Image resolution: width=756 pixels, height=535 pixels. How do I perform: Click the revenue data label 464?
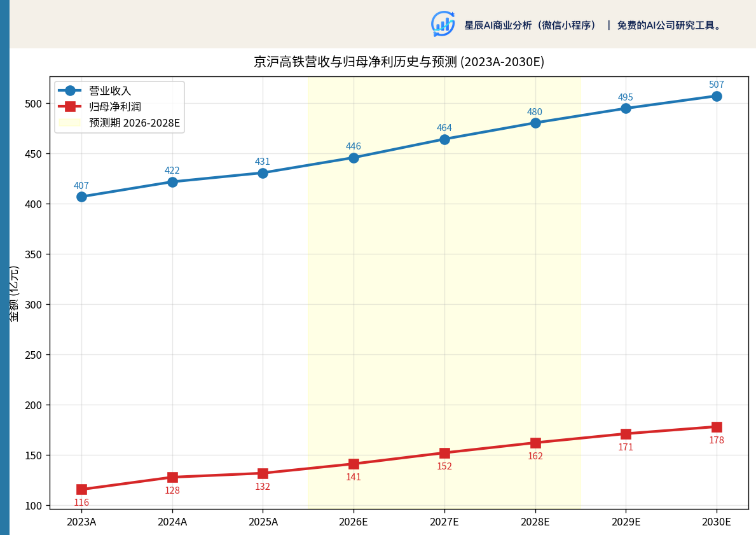point(444,128)
